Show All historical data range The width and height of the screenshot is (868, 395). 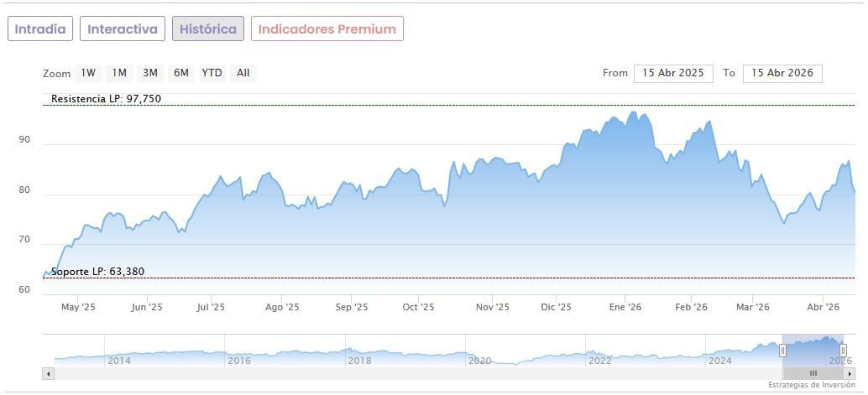[x=243, y=73]
